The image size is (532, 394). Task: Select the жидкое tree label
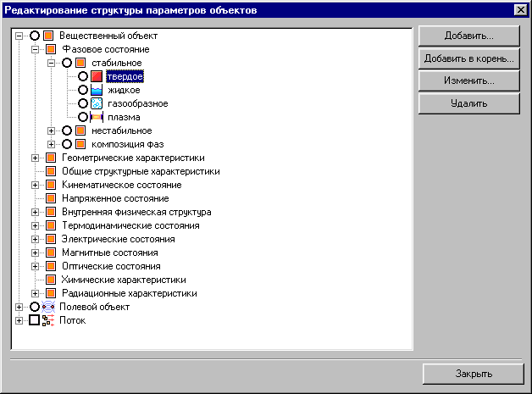(x=124, y=90)
